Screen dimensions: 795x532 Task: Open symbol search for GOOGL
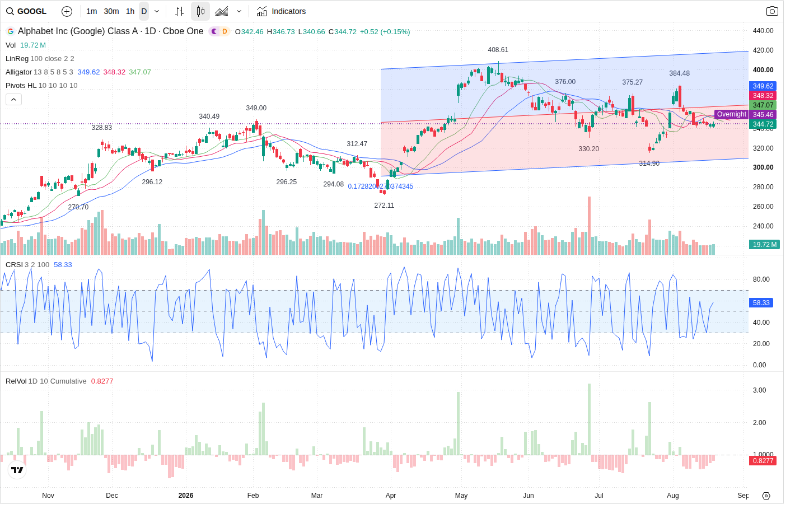click(26, 11)
